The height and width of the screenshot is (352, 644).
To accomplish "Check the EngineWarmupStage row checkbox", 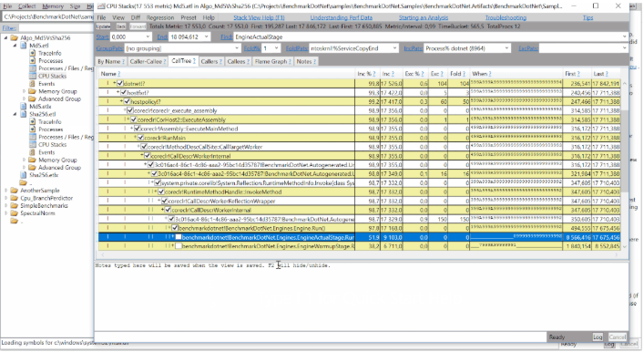I will [179, 246].
